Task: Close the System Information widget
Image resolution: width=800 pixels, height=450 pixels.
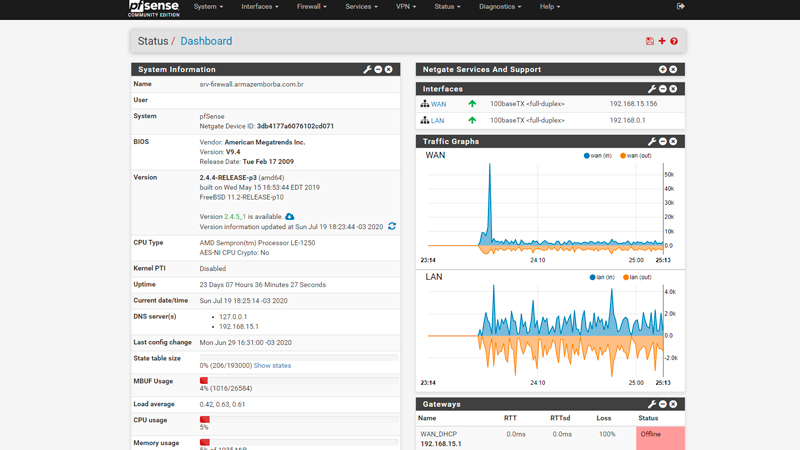Action: (389, 69)
